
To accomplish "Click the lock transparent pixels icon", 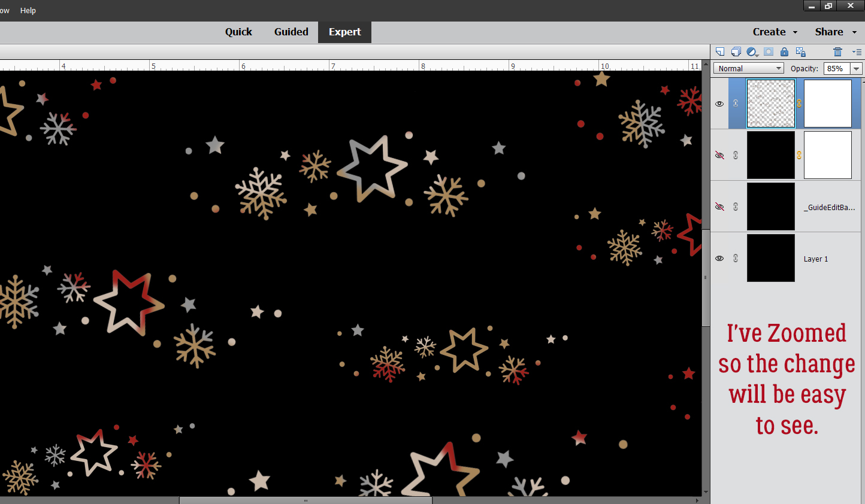I will pyautogui.click(x=801, y=52).
